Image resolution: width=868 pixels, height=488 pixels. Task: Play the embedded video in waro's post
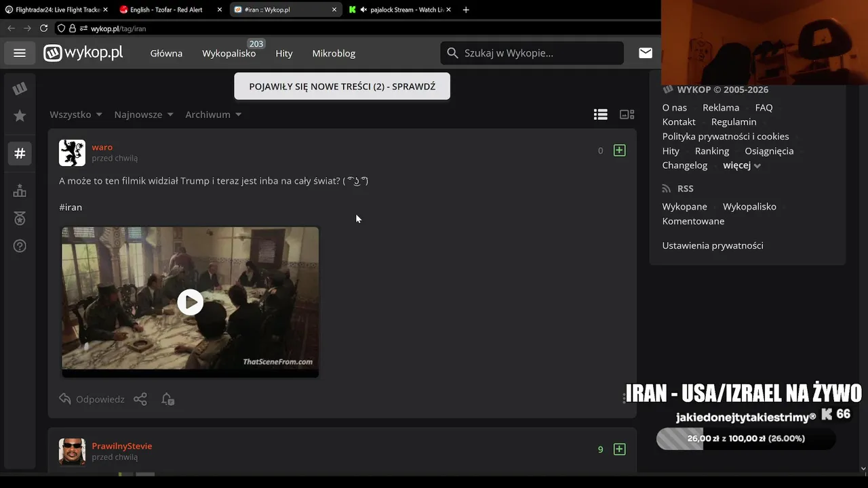tap(190, 302)
